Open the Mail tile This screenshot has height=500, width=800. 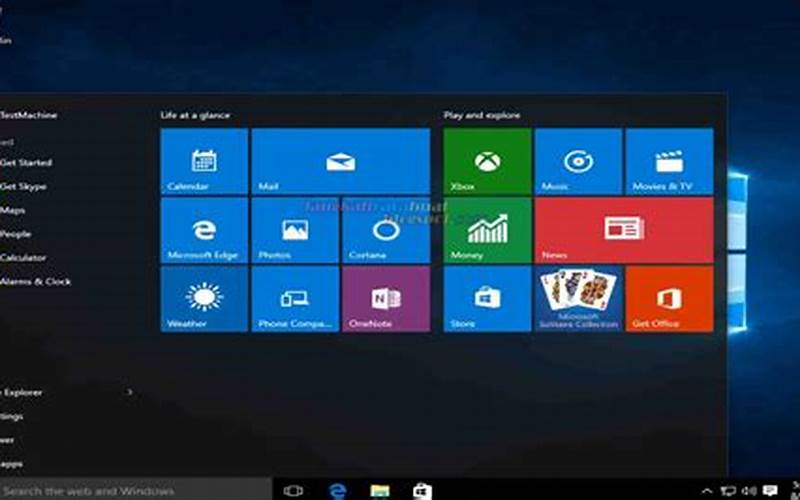[x=341, y=161]
